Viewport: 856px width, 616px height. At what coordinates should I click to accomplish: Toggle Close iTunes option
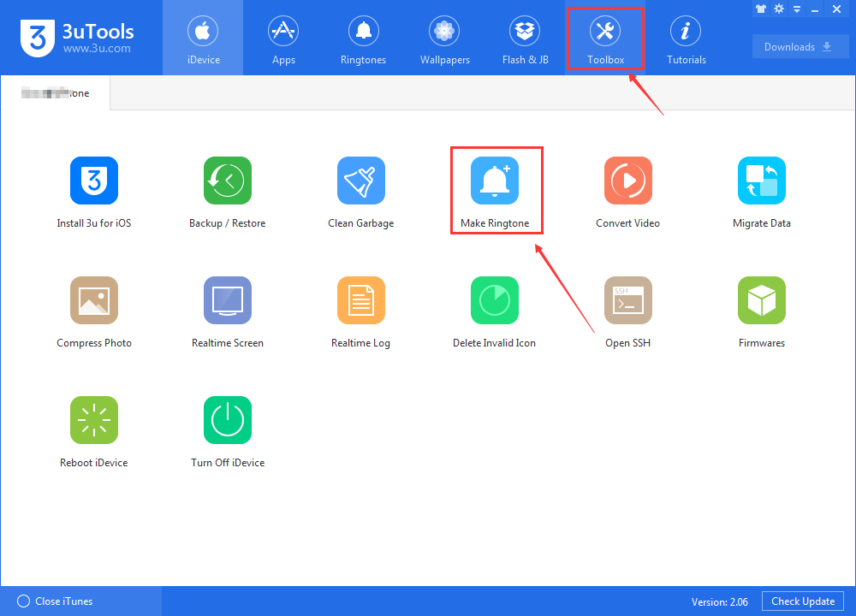[x=55, y=601]
